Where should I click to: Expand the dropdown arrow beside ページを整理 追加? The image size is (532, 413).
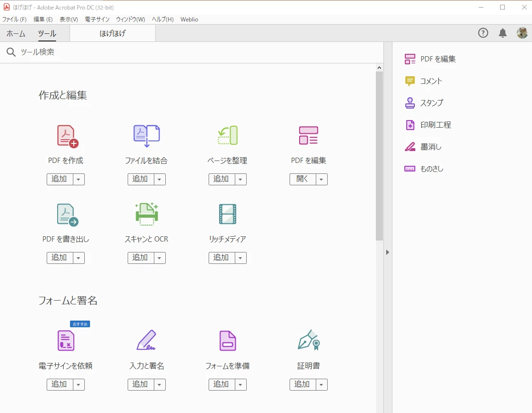click(x=241, y=179)
